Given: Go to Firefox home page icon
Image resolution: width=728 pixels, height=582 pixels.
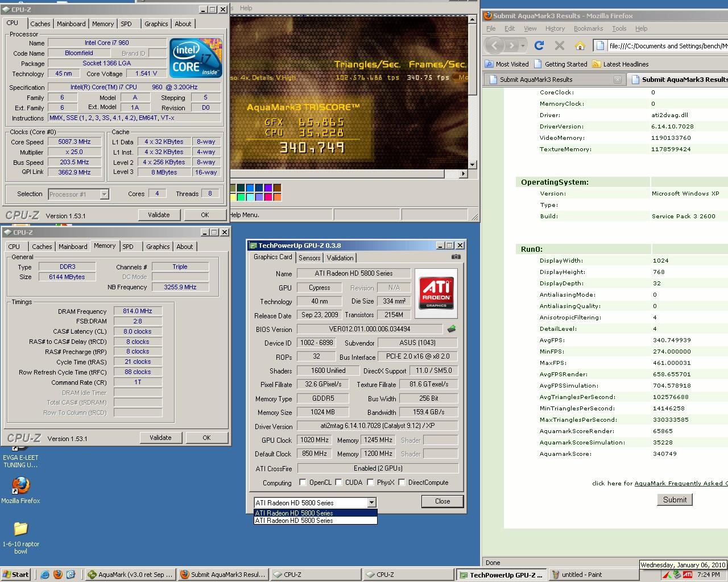Looking at the screenshot, I should click(580, 45).
